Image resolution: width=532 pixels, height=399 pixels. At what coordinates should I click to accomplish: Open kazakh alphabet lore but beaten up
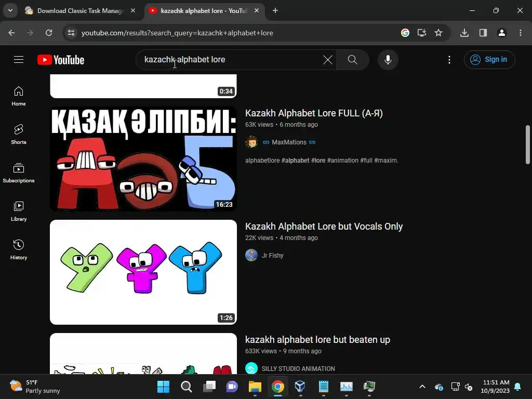[x=317, y=340]
